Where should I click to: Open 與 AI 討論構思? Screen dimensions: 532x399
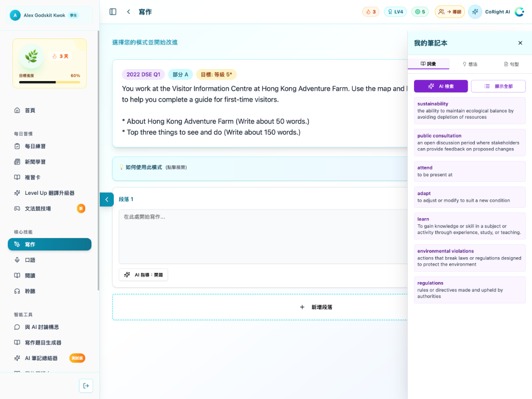(49, 327)
